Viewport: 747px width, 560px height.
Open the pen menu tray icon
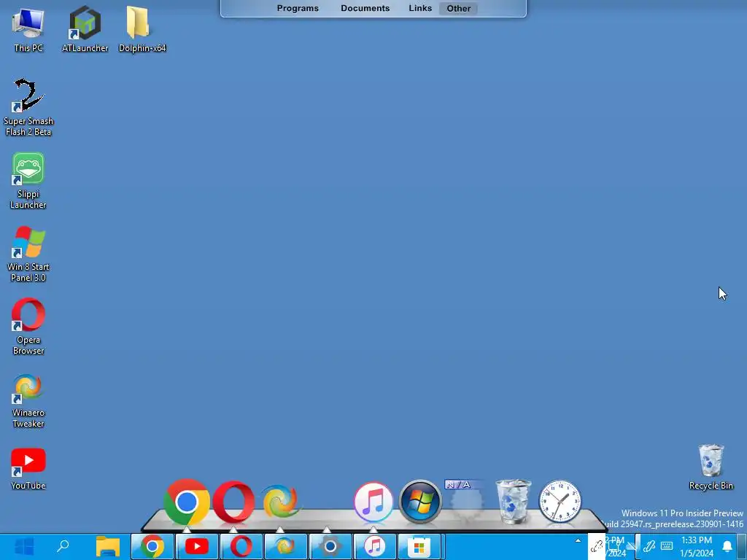[x=649, y=546]
